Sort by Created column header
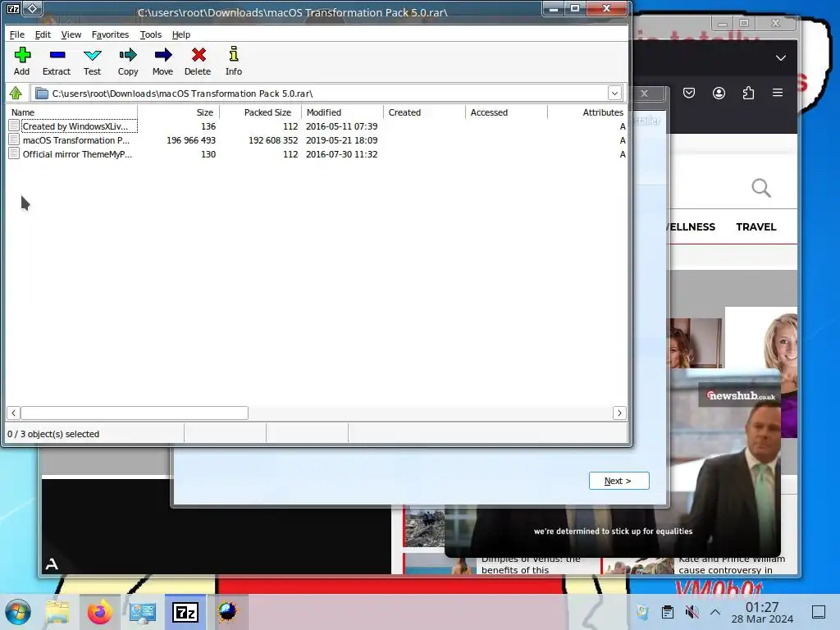The image size is (840, 630). coord(425,112)
